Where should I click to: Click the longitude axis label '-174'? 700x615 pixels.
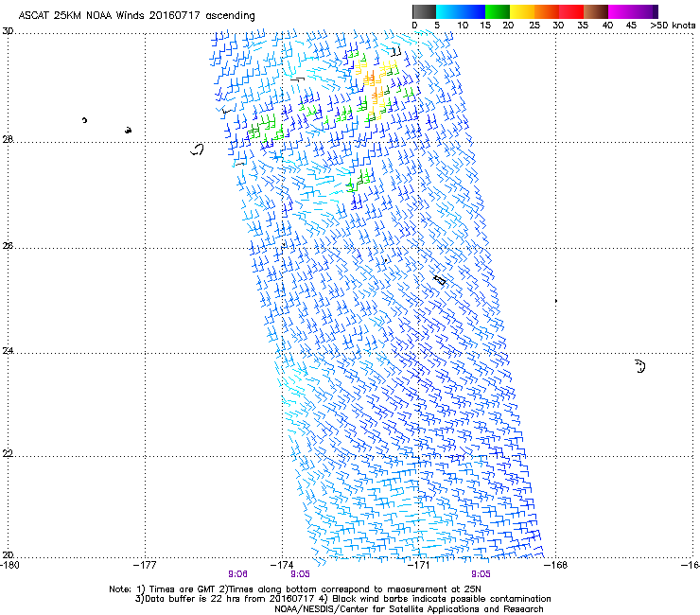click(282, 565)
